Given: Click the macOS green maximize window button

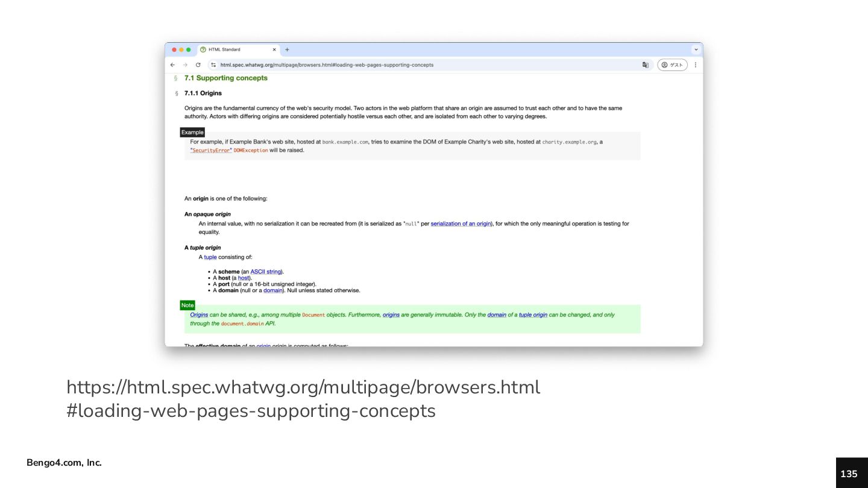Looking at the screenshot, I should point(189,49).
